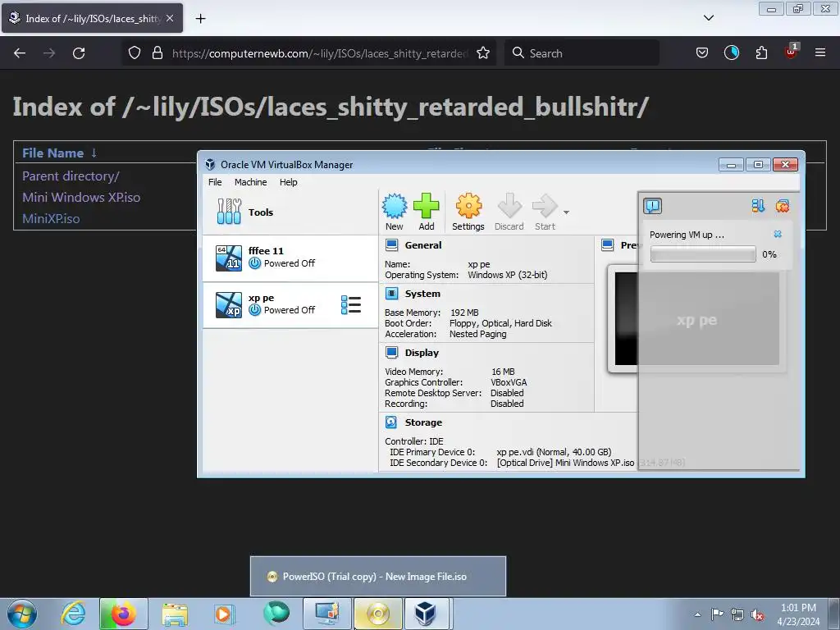Click the uBlock Origin extension icon
Viewport: 840px width, 630px height.
[x=792, y=52]
